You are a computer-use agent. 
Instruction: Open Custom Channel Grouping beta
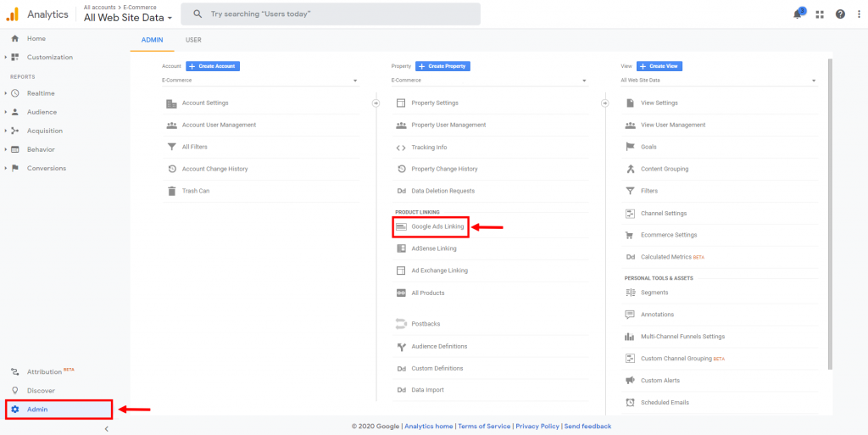(682, 359)
